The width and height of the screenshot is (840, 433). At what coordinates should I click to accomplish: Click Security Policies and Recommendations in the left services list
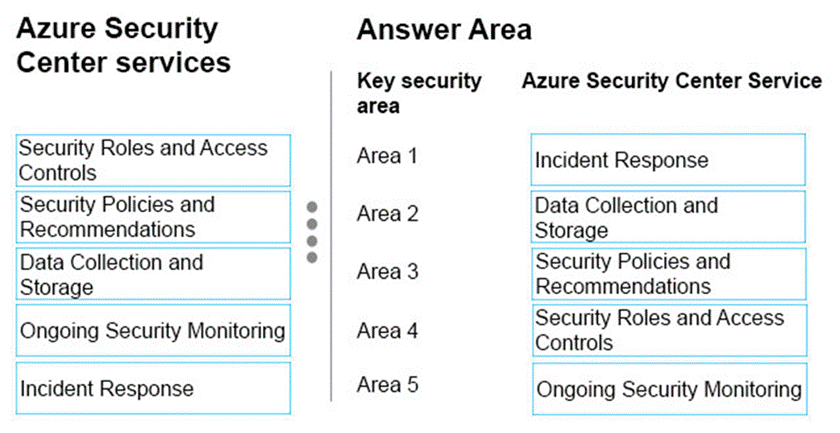[x=153, y=217]
